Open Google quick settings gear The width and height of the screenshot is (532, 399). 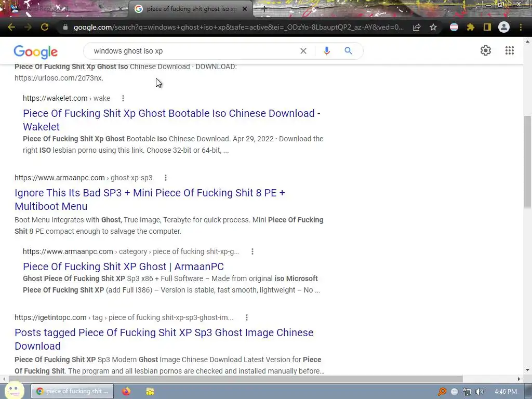(486, 50)
